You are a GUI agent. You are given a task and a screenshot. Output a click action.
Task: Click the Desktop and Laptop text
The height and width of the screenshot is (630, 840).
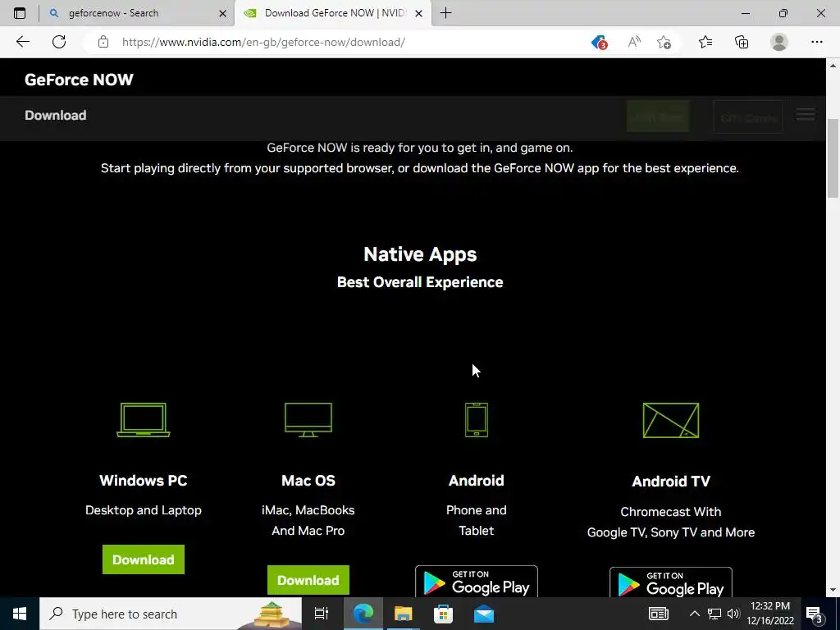click(x=144, y=510)
